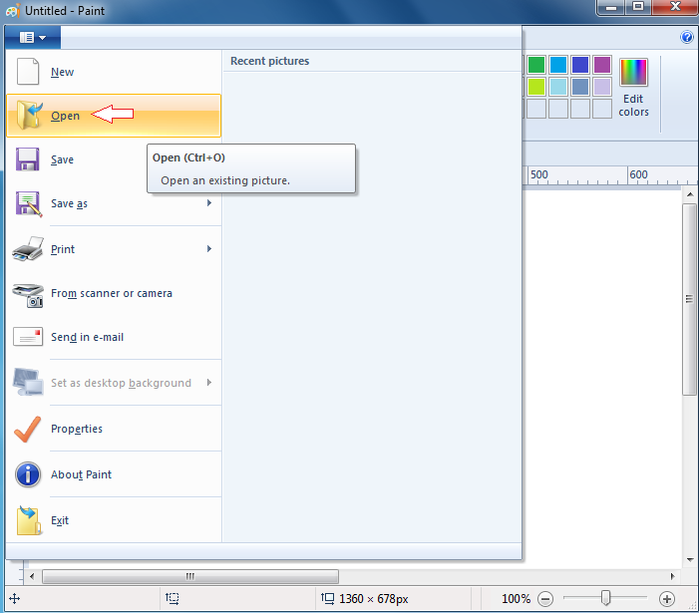Choose Open from the file menu
The image size is (700, 613).
pyautogui.click(x=114, y=116)
